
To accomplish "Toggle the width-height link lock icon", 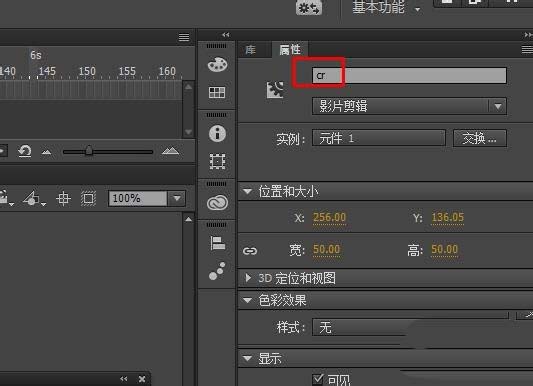I will 250,251.
